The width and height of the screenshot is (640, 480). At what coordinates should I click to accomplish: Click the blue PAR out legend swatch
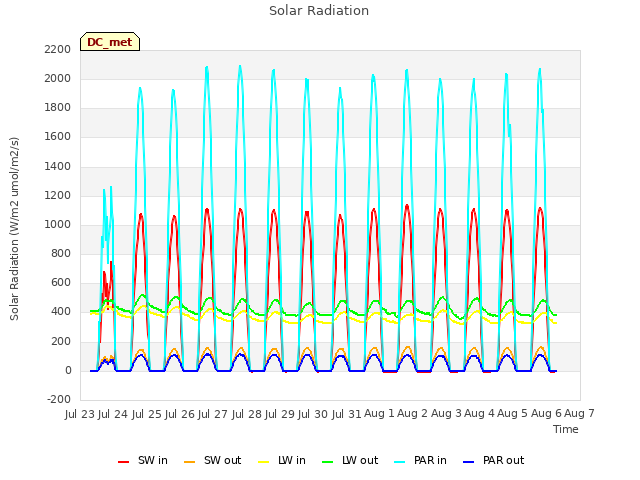pyautogui.click(x=469, y=462)
